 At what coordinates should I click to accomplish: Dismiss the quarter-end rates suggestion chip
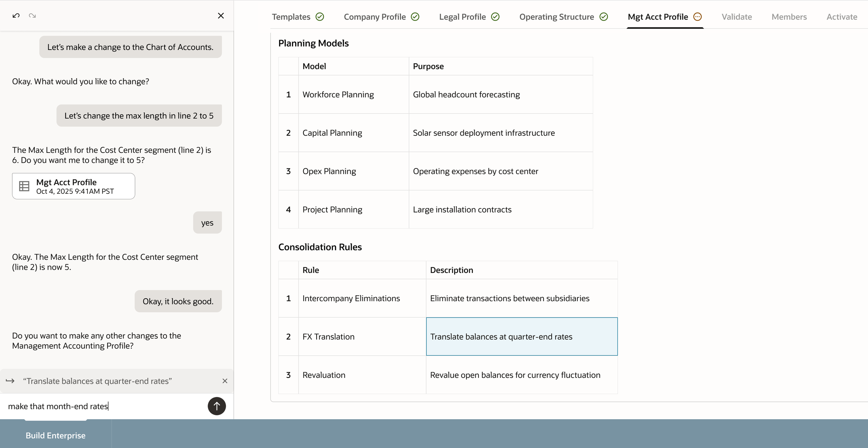click(x=225, y=381)
